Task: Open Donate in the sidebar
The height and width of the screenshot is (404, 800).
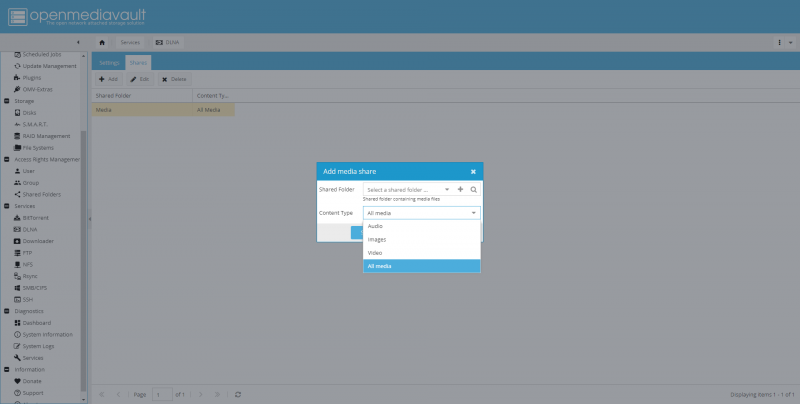Action: pos(28,382)
